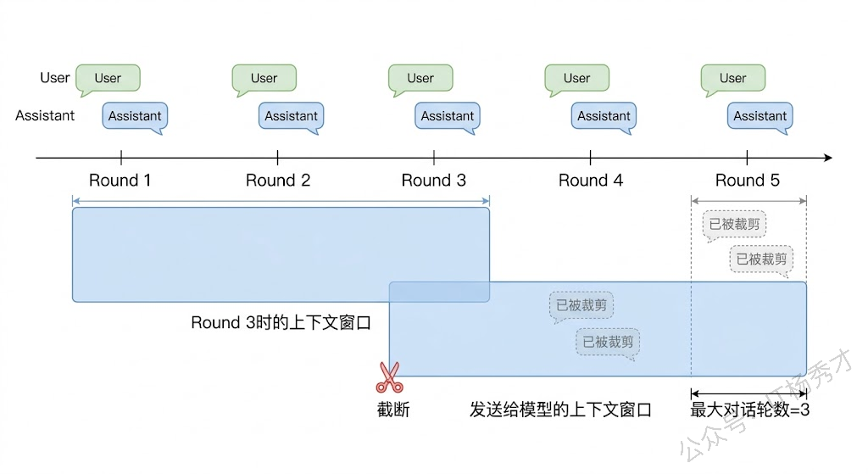The image size is (868, 474).
Task: Click the green User bubble above Round 1
Action: [108, 78]
